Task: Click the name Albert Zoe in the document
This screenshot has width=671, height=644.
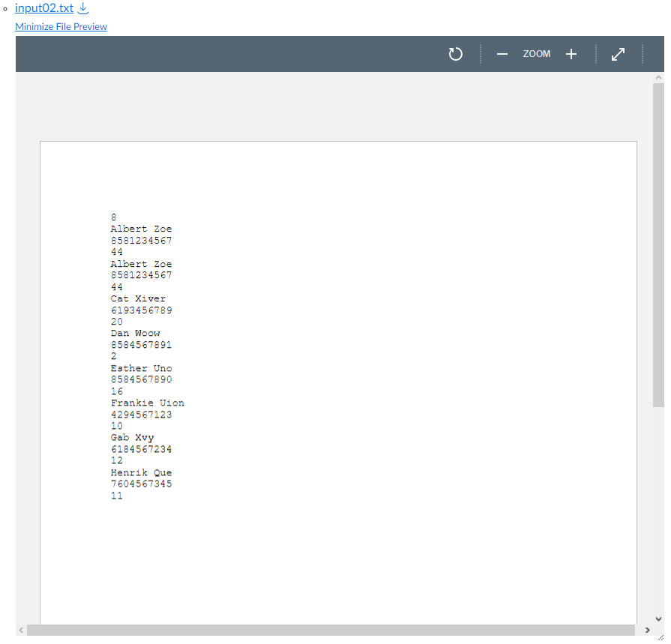Action: point(141,229)
